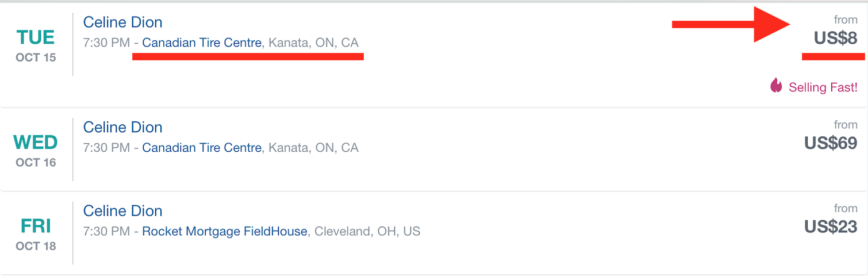868x276 pixels.
Task: Open the Rocket Mortgage FieldHouse venue link
Action: [x=225, y=232]
